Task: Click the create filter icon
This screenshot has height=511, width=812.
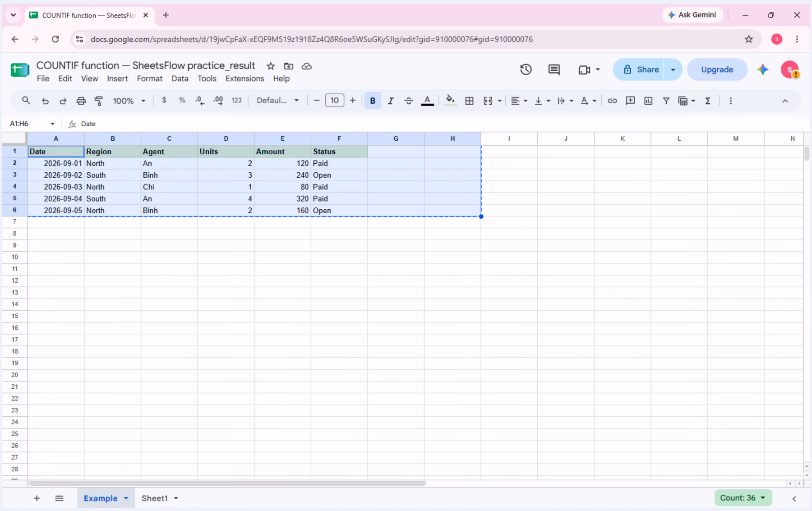Action: pyautogui.click(x=666, y=101)
